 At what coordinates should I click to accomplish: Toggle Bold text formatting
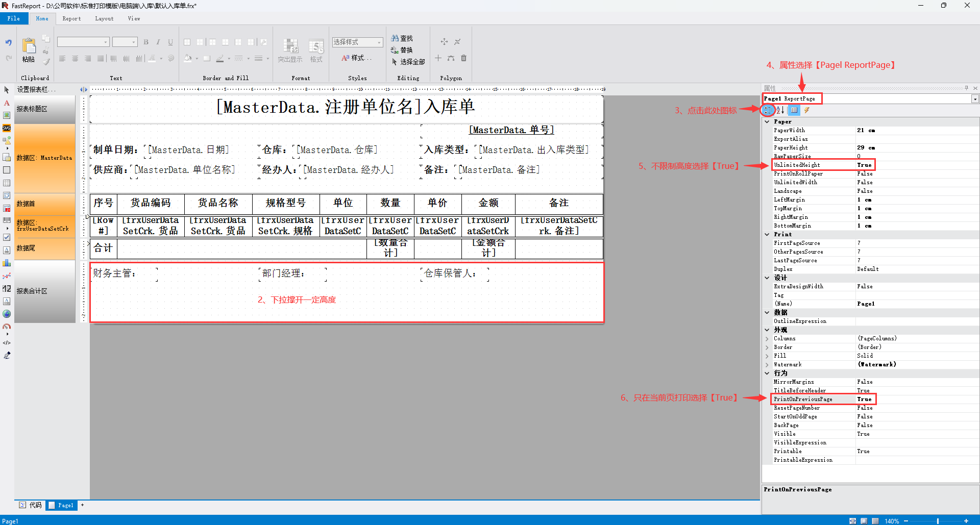point(146,42)
